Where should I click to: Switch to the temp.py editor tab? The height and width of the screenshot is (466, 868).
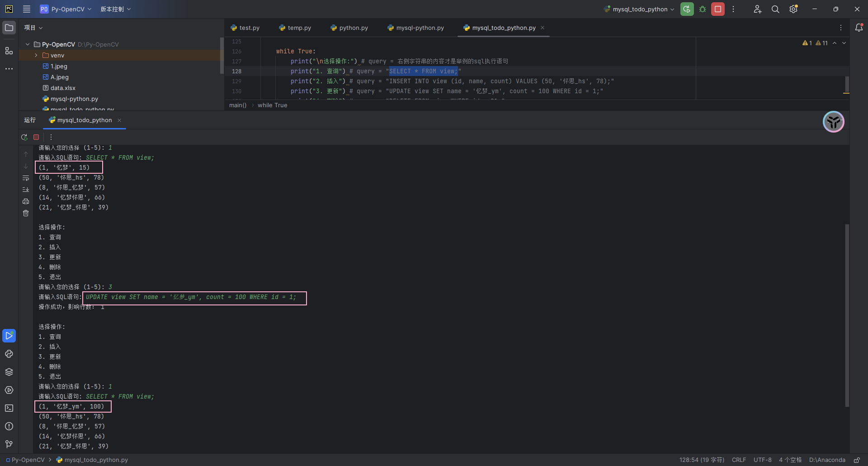tap(299, 28)
